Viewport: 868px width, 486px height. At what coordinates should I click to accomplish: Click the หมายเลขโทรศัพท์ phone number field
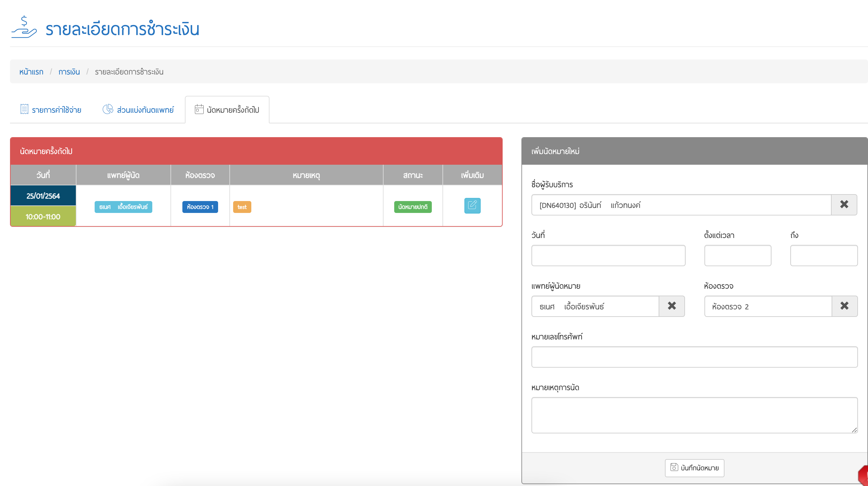tap(694, 357)
